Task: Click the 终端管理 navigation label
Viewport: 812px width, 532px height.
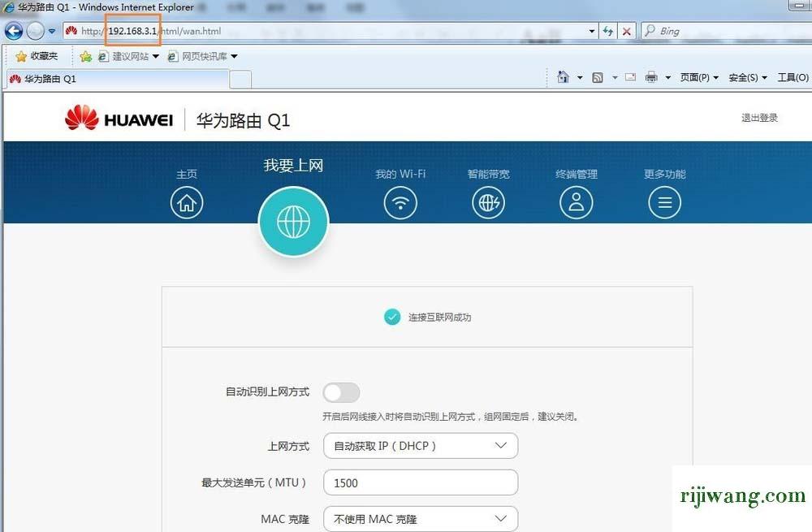Action: pyautogui.click(x=577, y=174)
